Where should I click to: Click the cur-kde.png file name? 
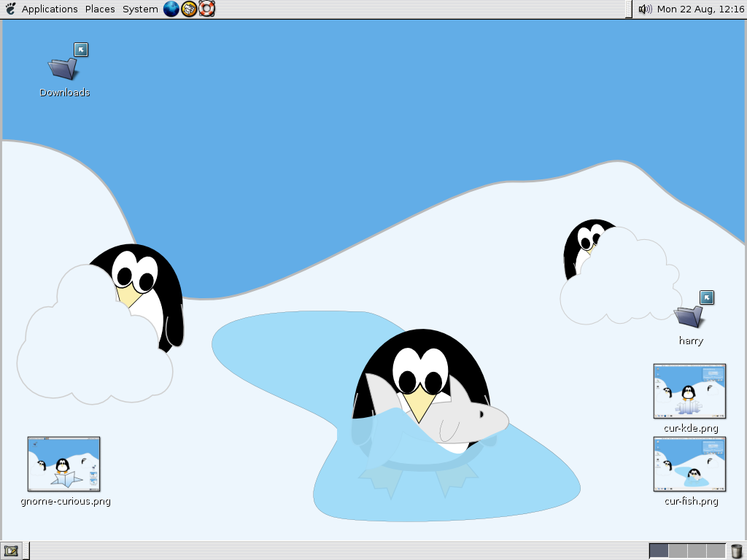point(691,428)
